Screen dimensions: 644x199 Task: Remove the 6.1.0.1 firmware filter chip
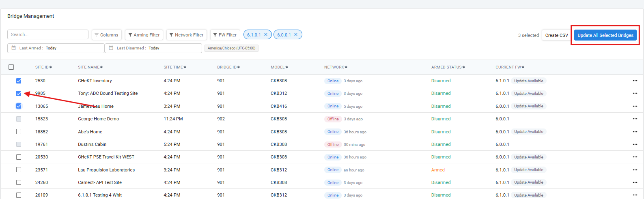266,34
